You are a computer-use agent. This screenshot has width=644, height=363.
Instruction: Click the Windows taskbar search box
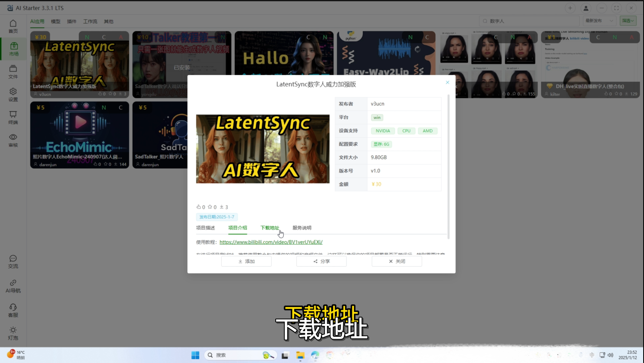coord(241,355)
